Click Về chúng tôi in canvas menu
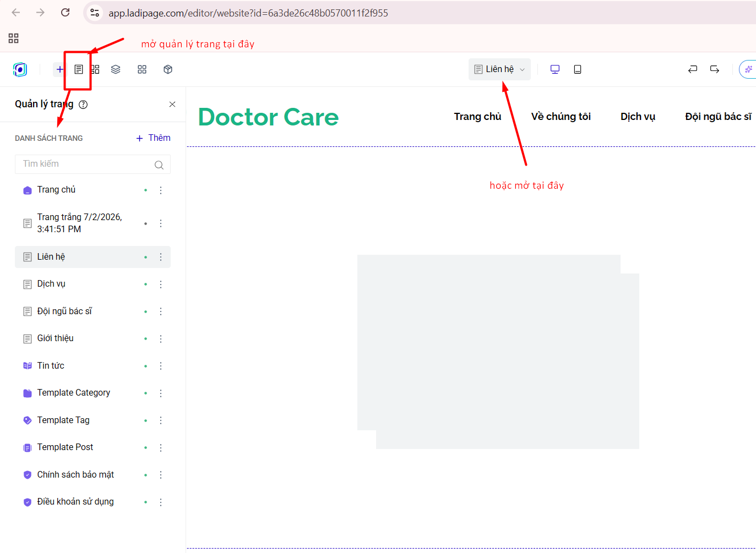This screenshot has height=553, width=756. (x=561, y=117)
